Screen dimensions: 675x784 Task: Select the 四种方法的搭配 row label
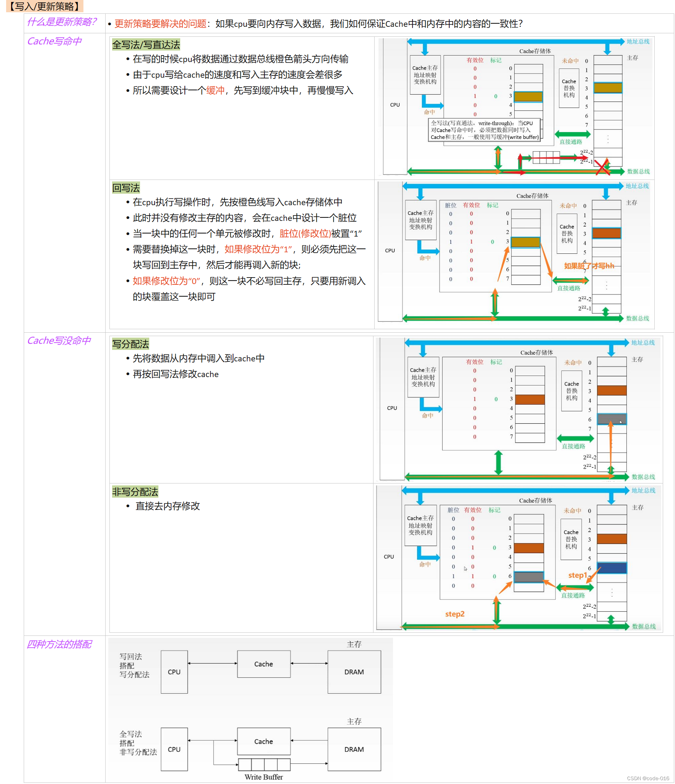pyautogui.click(x=59, y=644)
